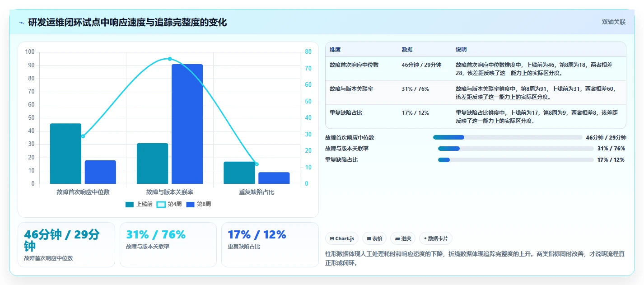Click the 第8周 bar for 重复缺陷占比

point(274,178)
